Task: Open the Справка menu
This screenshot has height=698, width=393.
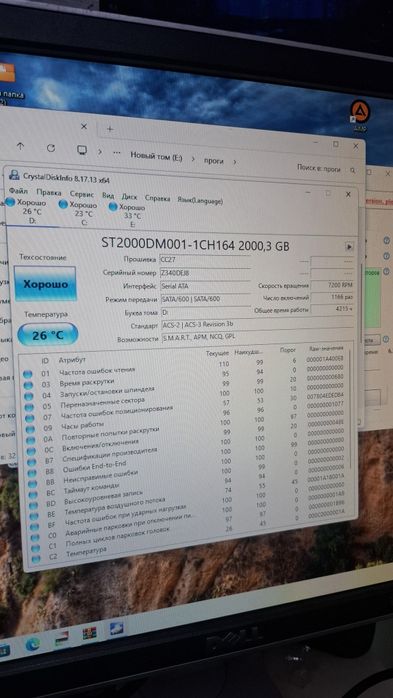Action: (158, 198)
